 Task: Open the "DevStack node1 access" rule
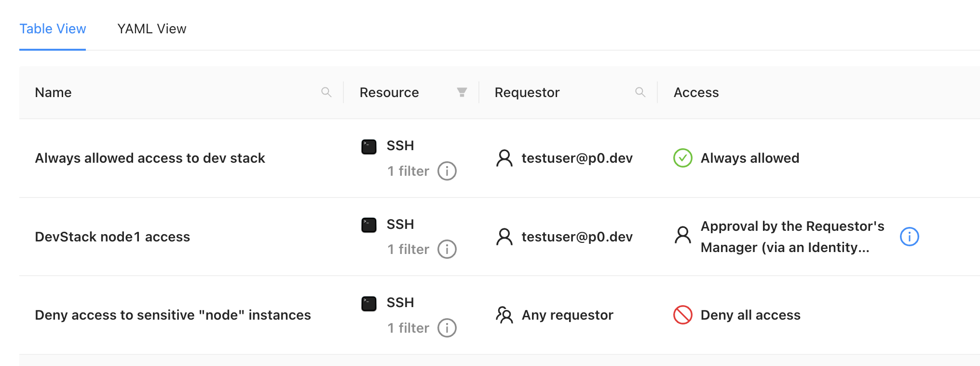[x=112, y=237]
